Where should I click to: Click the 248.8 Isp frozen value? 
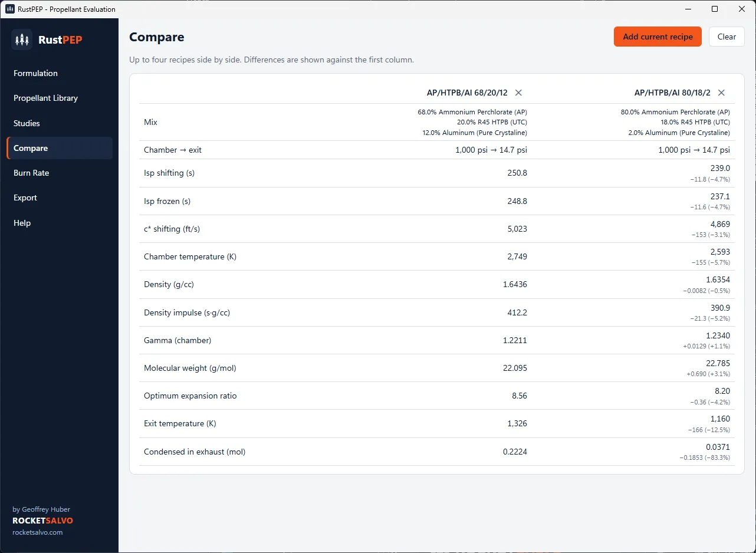[517, 201]
